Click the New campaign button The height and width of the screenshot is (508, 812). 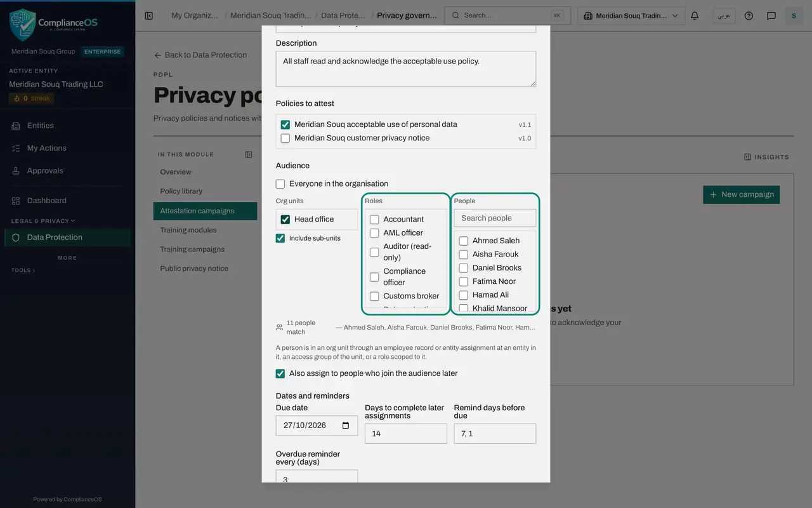tap(742, 194)
